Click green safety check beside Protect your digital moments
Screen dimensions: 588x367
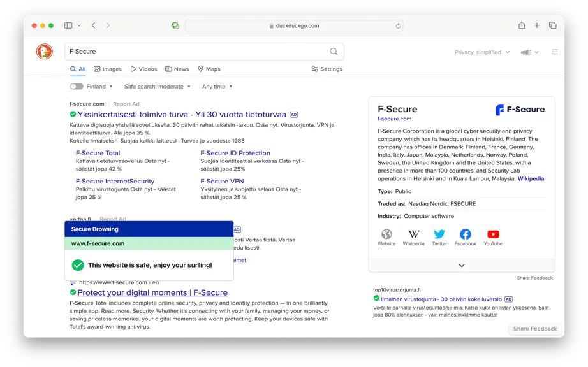click(73, 292)
